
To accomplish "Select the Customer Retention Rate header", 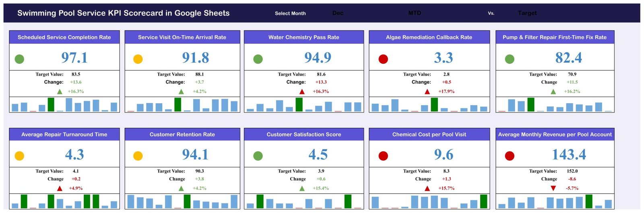I will click(182, 135).
